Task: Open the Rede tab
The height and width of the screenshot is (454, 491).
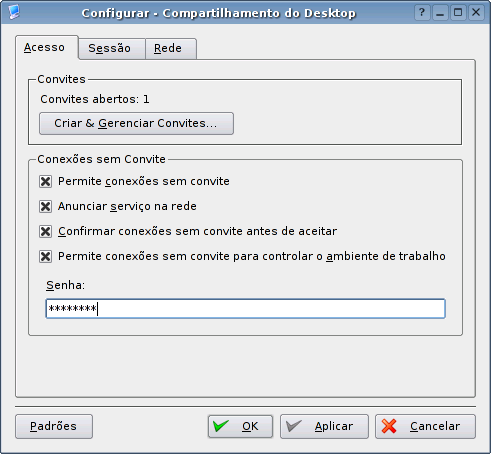Action: 170,48
